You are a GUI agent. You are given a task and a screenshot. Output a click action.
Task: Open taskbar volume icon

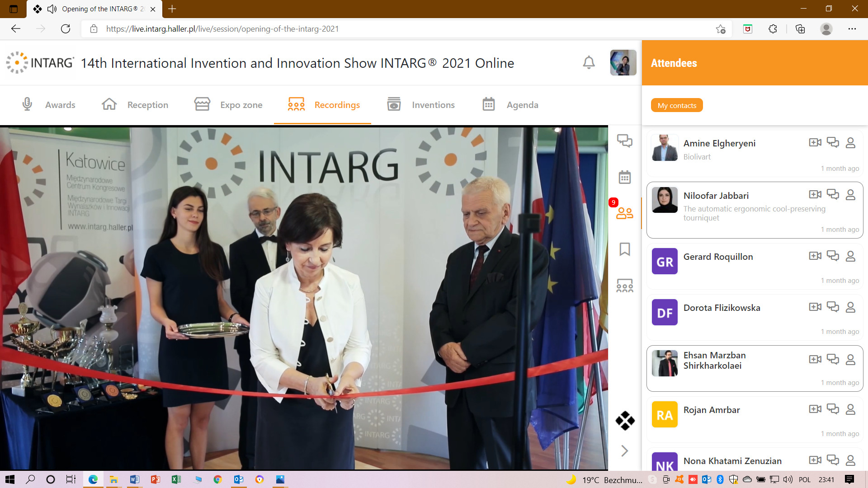788,479
